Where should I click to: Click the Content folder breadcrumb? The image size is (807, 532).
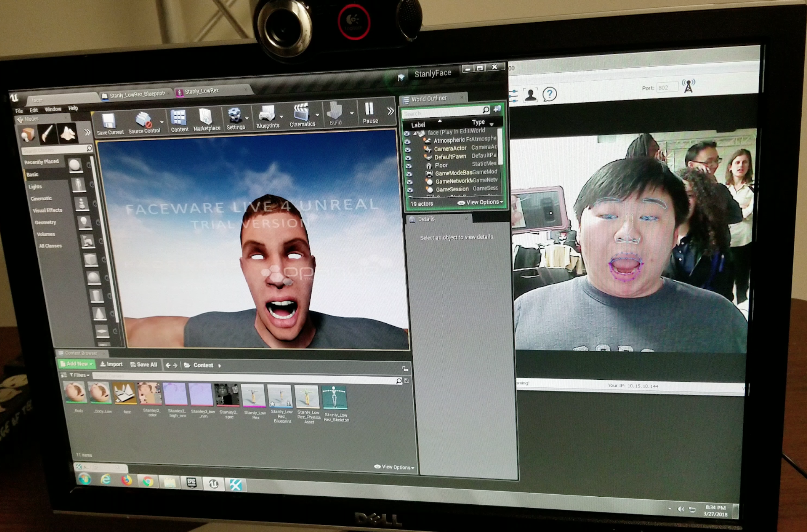tap(203, 365)
